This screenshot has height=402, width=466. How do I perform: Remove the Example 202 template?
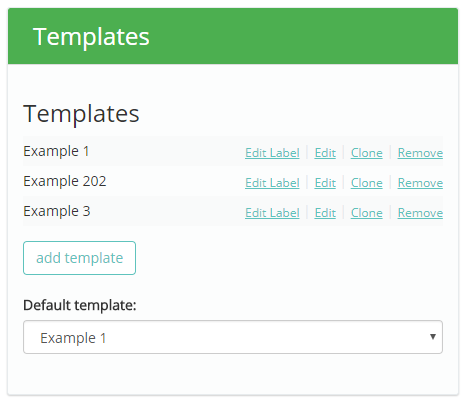[x=420, y=183]
